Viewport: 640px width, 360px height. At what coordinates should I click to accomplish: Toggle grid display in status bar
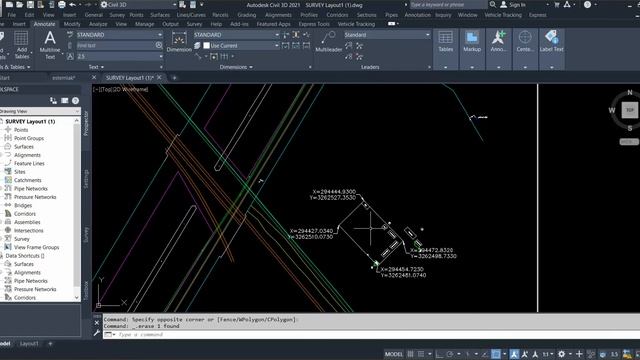[410, 354]
